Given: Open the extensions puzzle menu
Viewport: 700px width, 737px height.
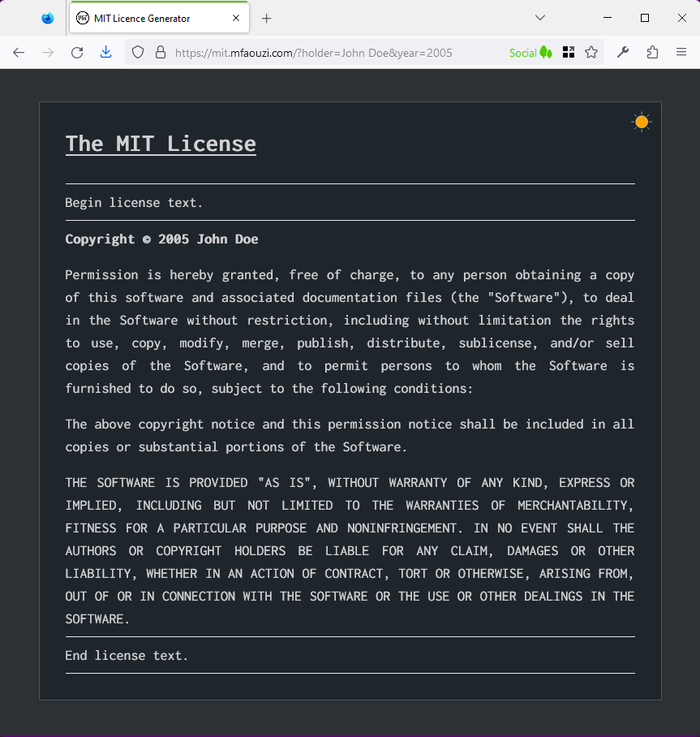Looking at the screenshot, I should [x=652, y=52].
